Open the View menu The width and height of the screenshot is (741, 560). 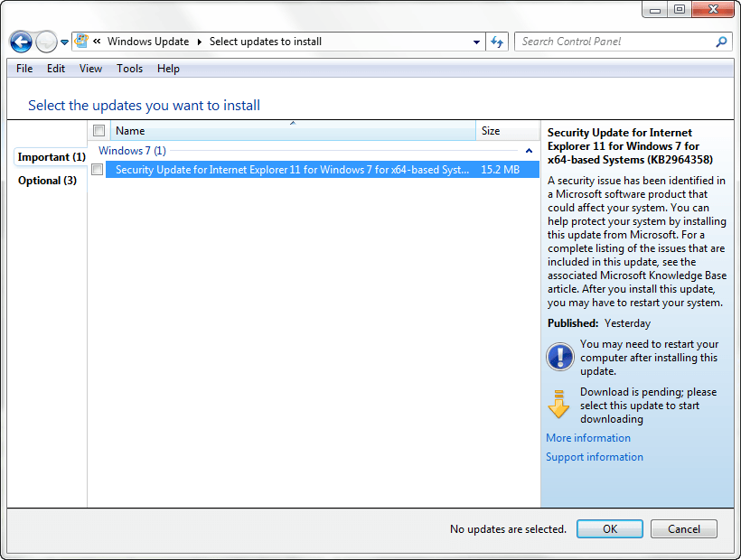pos(90,69)
